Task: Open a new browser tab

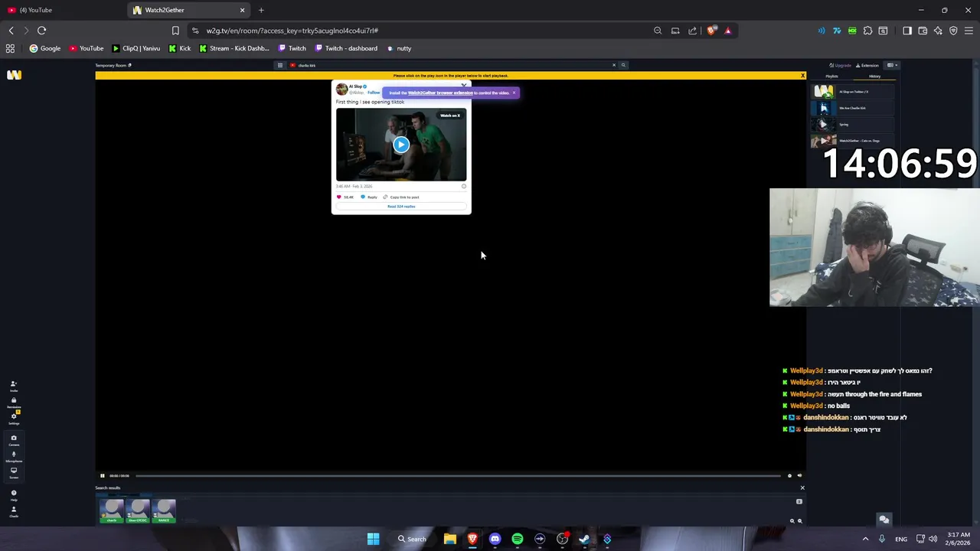Action: tap(261, 10)
